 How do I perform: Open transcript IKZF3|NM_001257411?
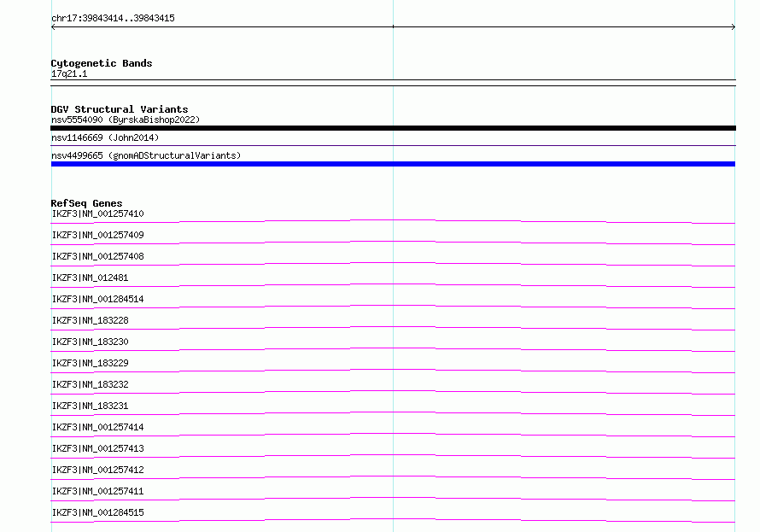click(98, 491)
